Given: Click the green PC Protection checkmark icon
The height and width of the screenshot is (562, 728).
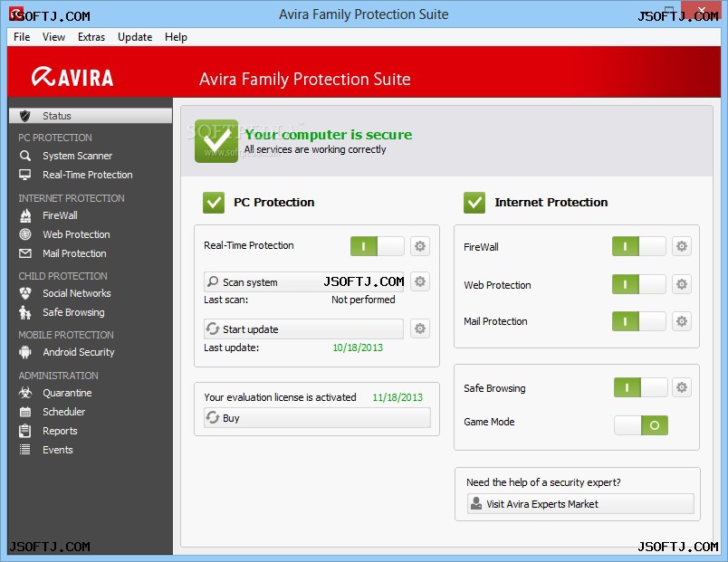Looking at the screenshot, I should 214,203.
